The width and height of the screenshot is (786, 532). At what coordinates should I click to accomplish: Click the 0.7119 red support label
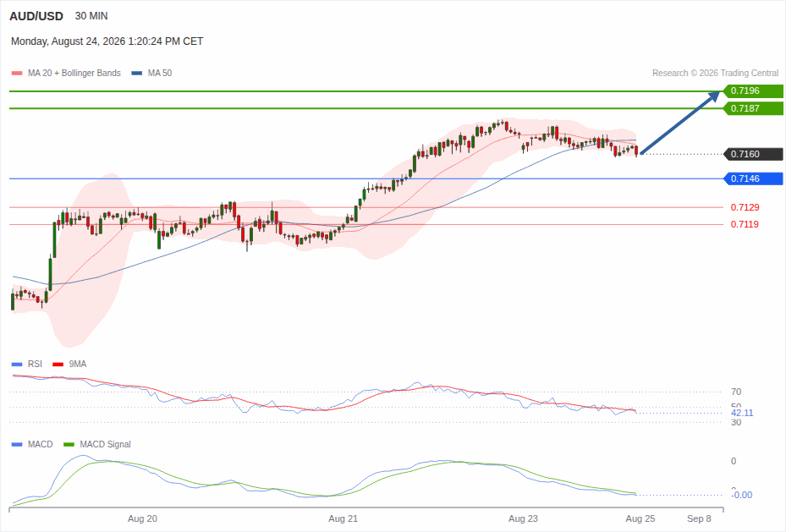pyautogui.click(x=745, y=224)
